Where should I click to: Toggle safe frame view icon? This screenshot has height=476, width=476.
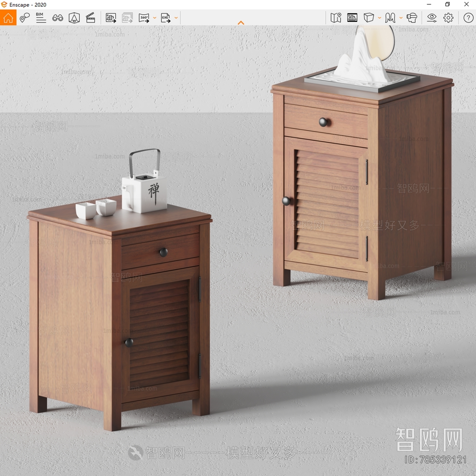[x=352, y=18]
